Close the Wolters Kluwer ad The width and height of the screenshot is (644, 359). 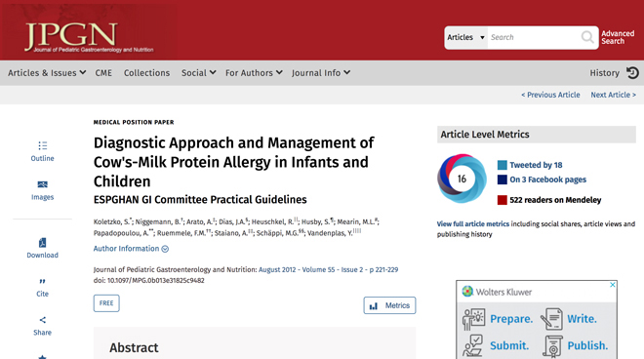[613, 285]
